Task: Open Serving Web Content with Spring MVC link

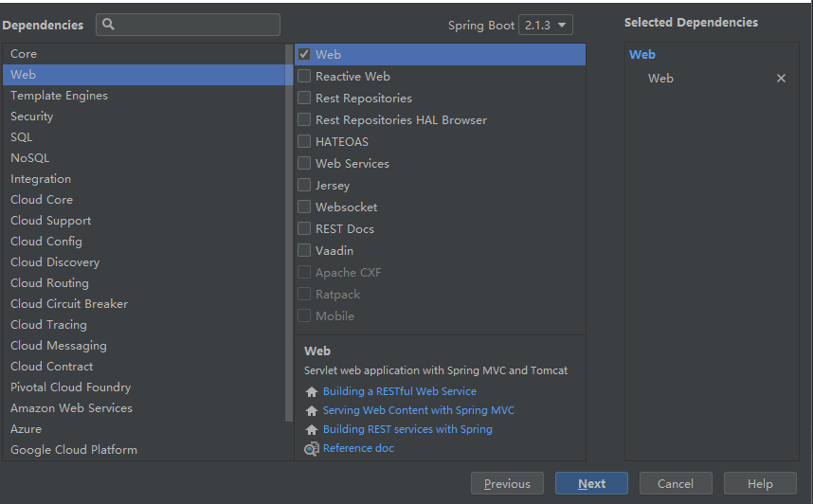Action: (x=419, y=410)
